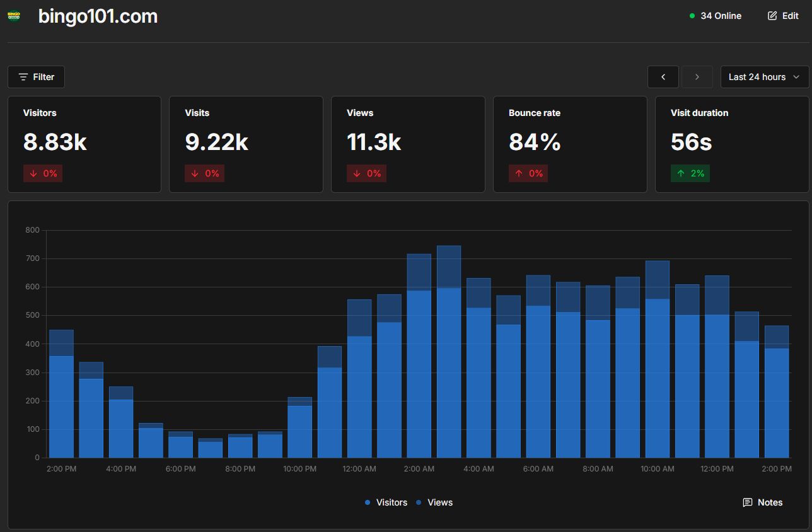Click the bingo101 site favicon logo
812x532 pixels.
pos(14,16)
